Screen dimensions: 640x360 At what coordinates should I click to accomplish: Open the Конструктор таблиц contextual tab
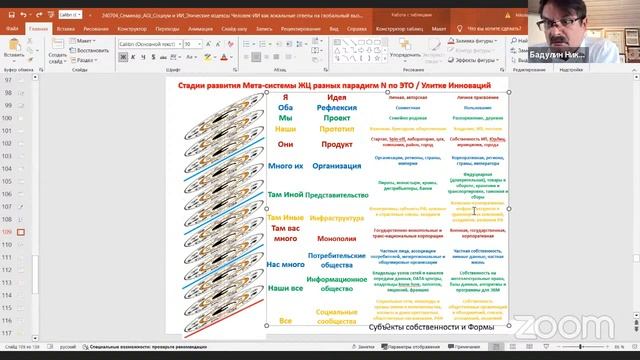point(399,29)
